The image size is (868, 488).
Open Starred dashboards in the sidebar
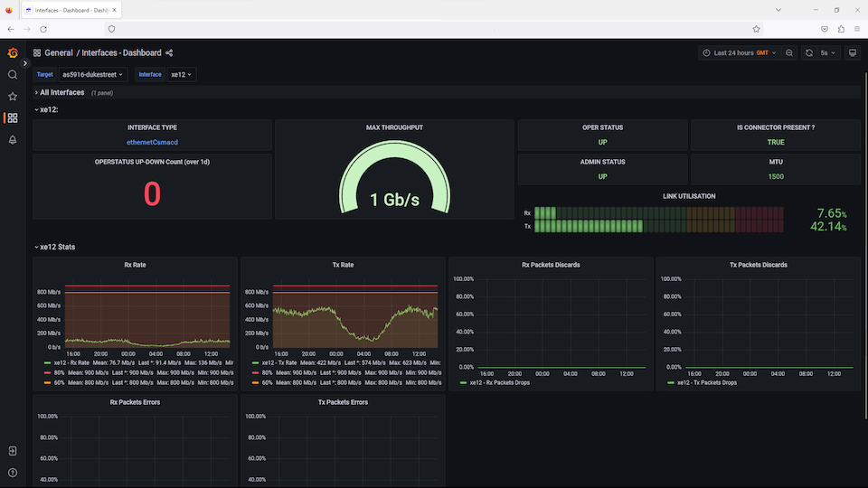click(12, 97)
